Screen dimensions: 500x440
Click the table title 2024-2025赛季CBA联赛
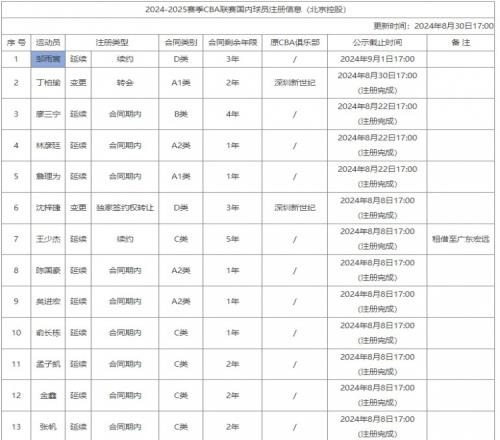click(246, 9)
